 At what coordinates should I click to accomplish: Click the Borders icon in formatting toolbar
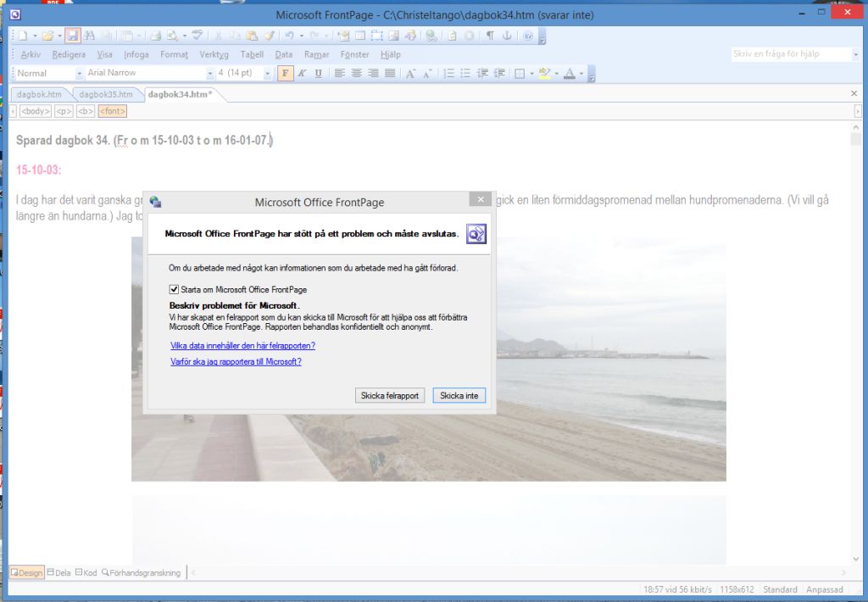click(x=520, y=73)
